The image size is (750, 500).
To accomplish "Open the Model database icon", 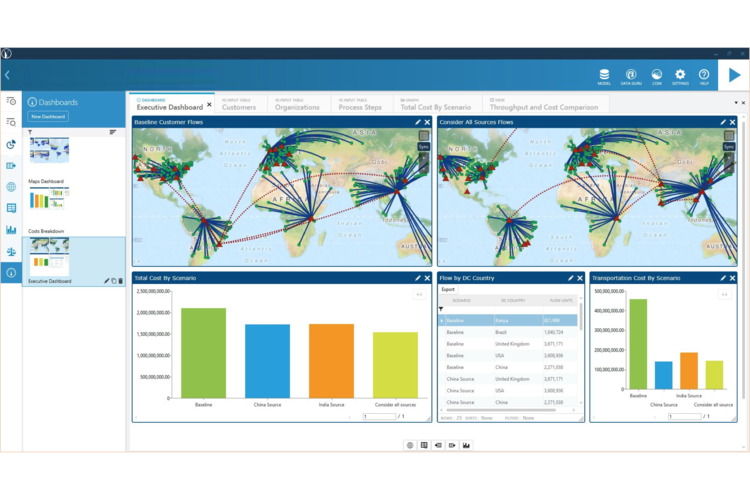I will coord(604,74).
